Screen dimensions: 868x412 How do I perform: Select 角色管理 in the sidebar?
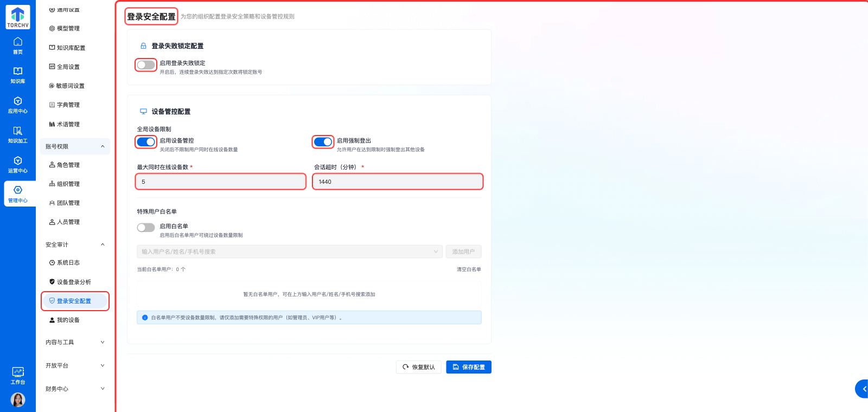[68, 165]
